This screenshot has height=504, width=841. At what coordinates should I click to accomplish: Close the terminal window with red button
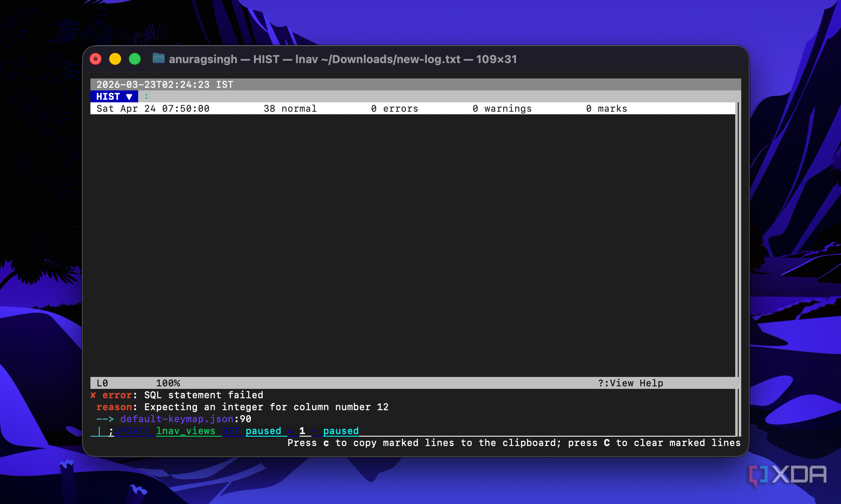point(96,59)
